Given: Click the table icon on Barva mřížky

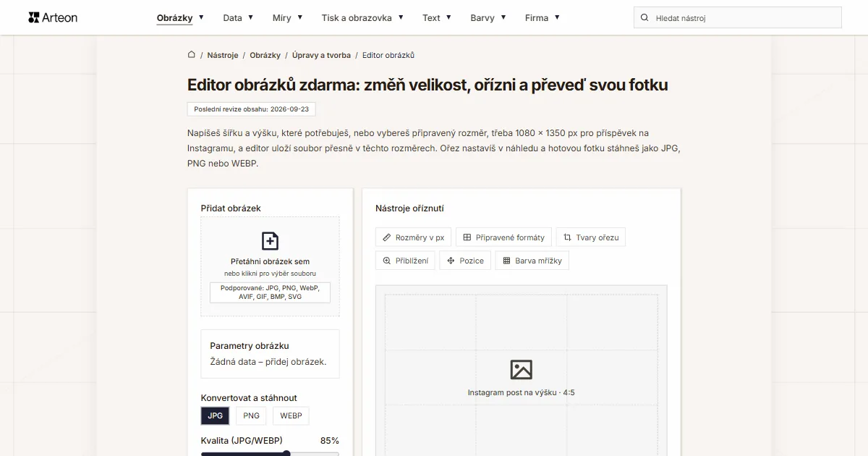Looking at the screenshot, I should point(507,261).
